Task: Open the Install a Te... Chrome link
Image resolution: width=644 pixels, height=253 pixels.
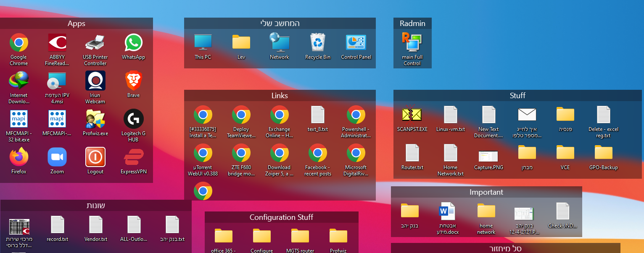Action: click(x=203, y=115)
